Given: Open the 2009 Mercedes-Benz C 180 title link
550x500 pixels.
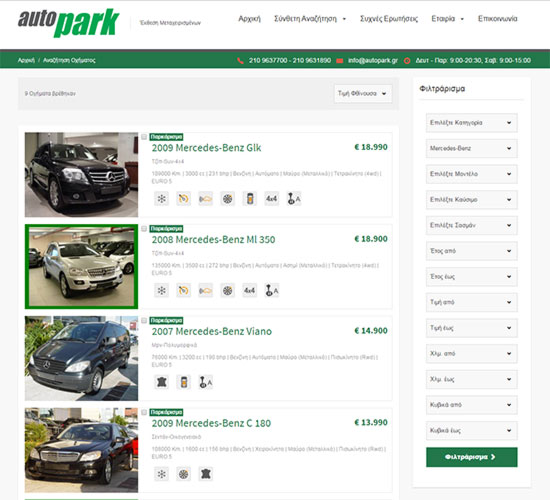Looking at the screenshot, I should (211, 423).
